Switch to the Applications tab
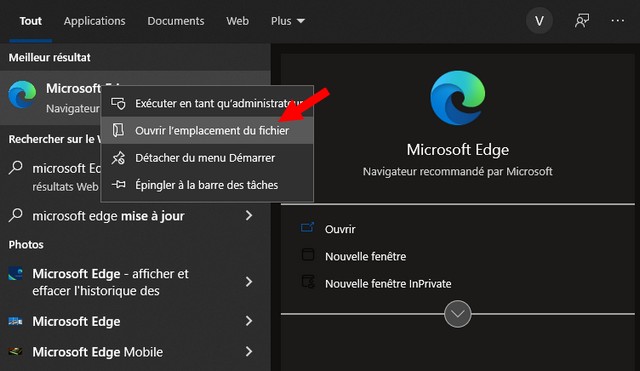Image resolution: width=640 pixels, height=371 pixels. [x=94, y=21]
